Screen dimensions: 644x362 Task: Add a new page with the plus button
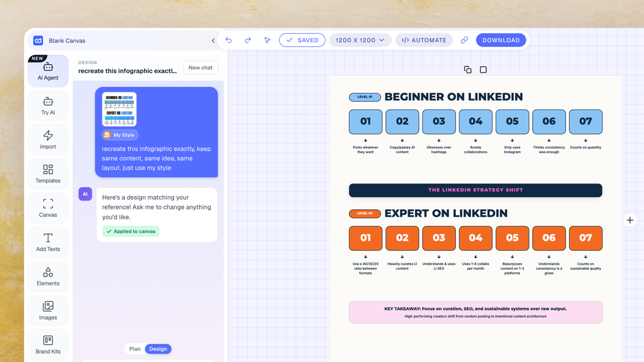[630, 221]
